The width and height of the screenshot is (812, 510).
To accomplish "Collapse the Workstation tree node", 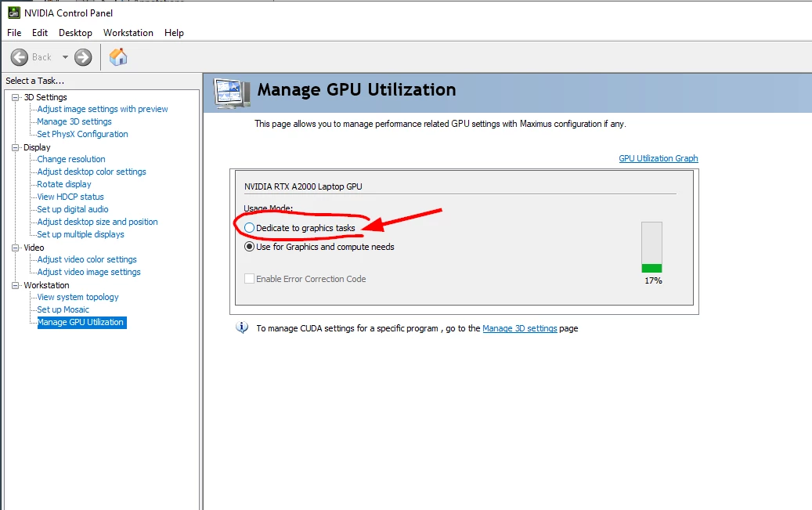I will [16, 286].
